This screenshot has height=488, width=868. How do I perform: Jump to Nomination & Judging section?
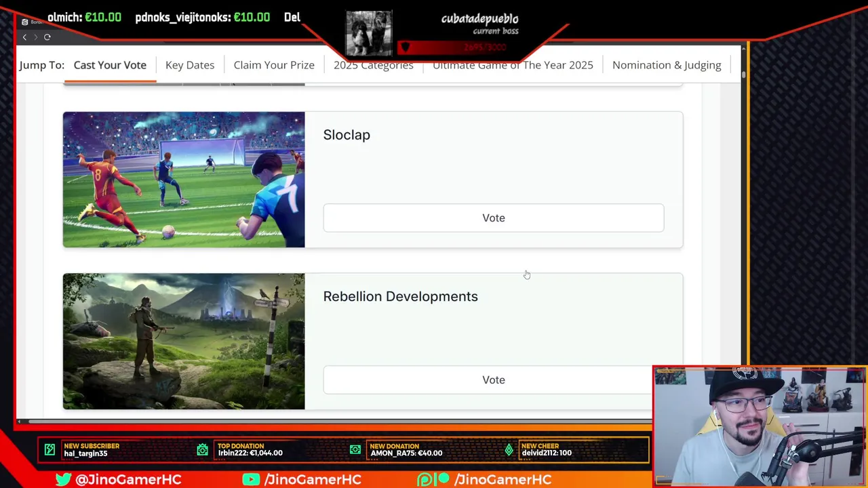[x=667, y=65]
